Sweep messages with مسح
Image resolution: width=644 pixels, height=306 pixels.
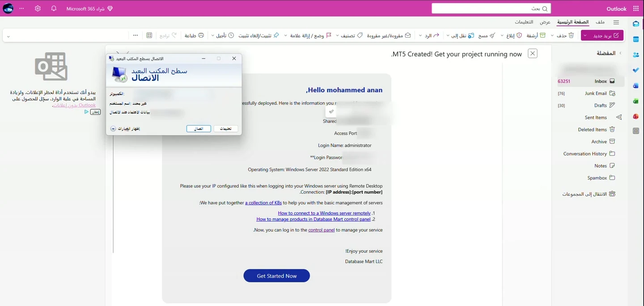click(487, 35)
